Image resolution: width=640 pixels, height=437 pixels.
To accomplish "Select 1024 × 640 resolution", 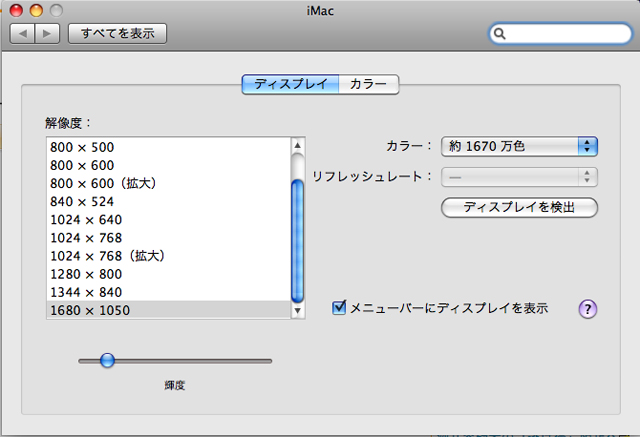I will click(x=169, y=220).
